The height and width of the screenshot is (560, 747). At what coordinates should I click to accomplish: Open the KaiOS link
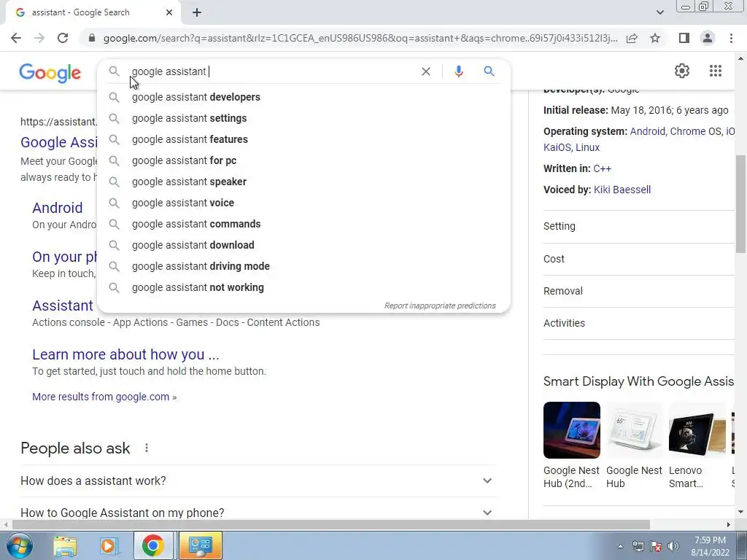[557, 147]
